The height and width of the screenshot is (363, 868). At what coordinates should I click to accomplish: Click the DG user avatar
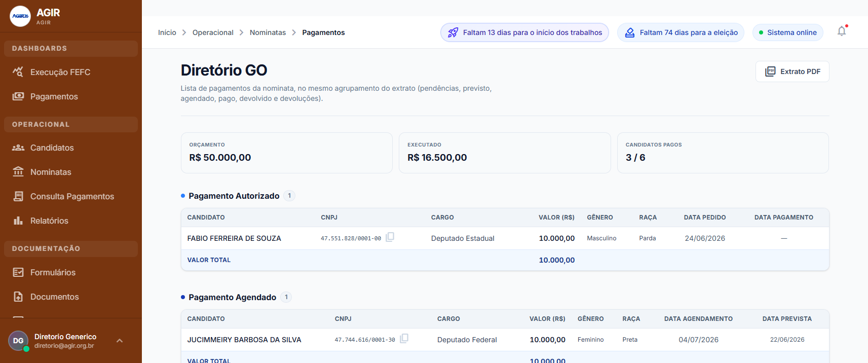coord(18,341)
